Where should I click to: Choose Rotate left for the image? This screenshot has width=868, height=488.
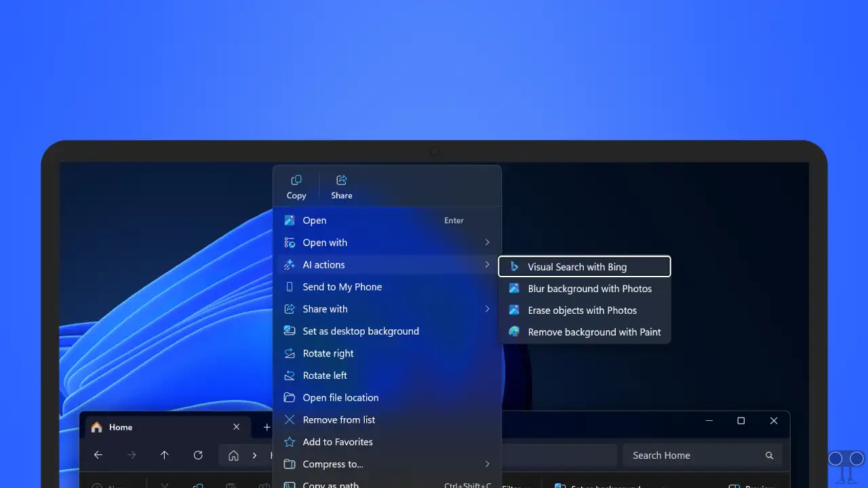point(324,375)
